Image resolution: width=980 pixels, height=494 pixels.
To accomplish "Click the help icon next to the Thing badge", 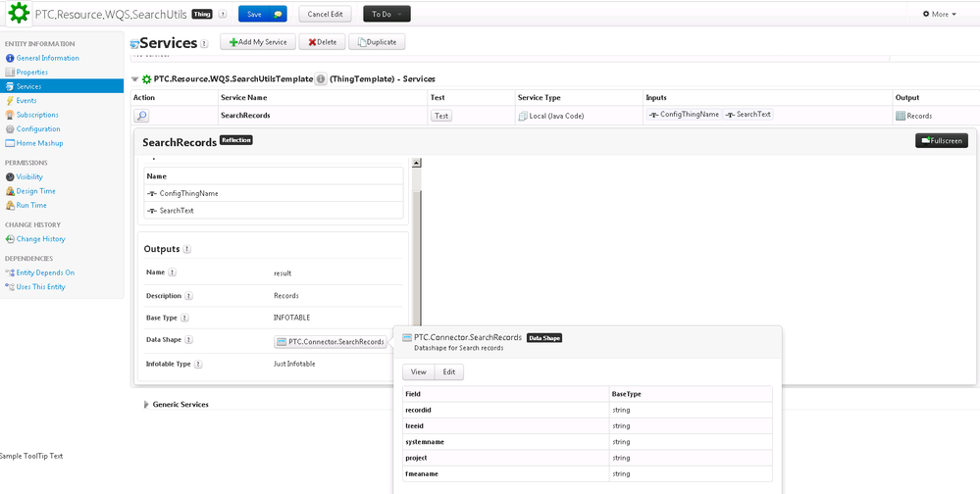I will (x=222, y=15).
